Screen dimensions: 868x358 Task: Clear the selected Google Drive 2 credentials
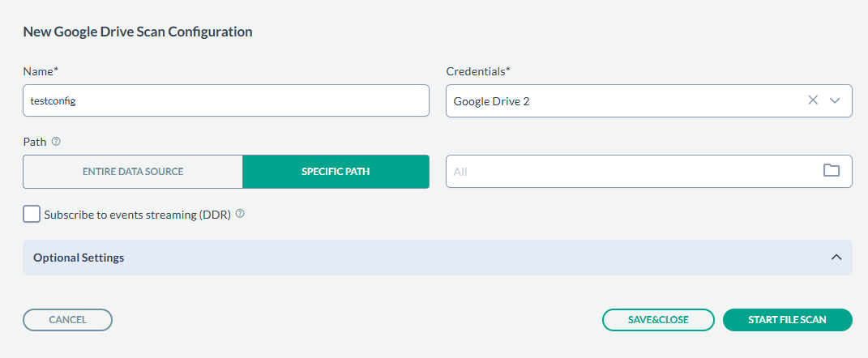click(813, 100)
